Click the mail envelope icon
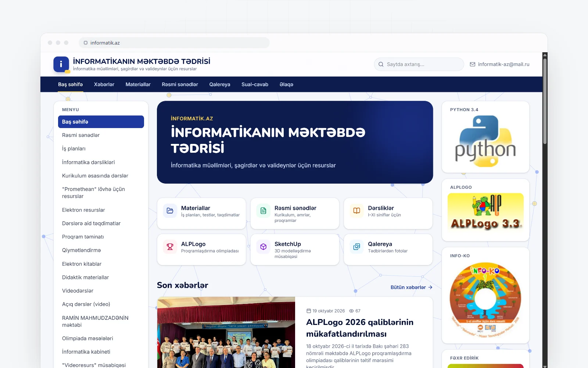This screenshot has height=368, width=588. [x=473, y=64]
